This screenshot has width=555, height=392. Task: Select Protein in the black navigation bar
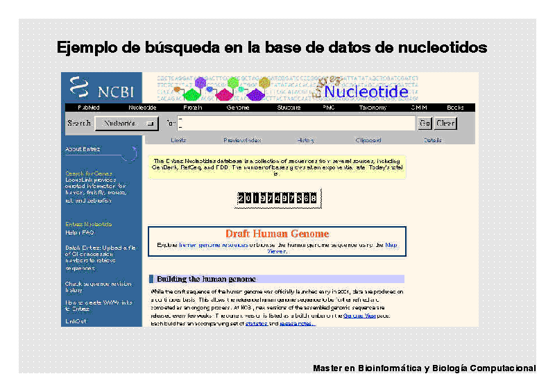click(192, 108)
